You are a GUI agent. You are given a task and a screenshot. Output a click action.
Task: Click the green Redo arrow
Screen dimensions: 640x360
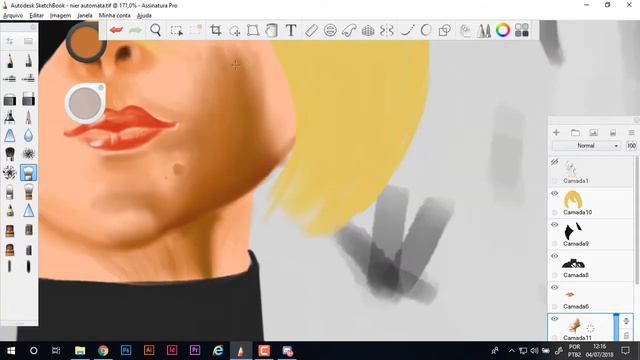136,30
